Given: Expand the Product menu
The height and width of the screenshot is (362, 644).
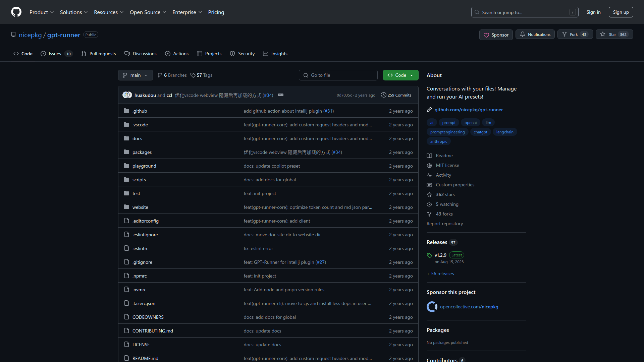Looking at the screenshot, I should click(x=42, y=12).
